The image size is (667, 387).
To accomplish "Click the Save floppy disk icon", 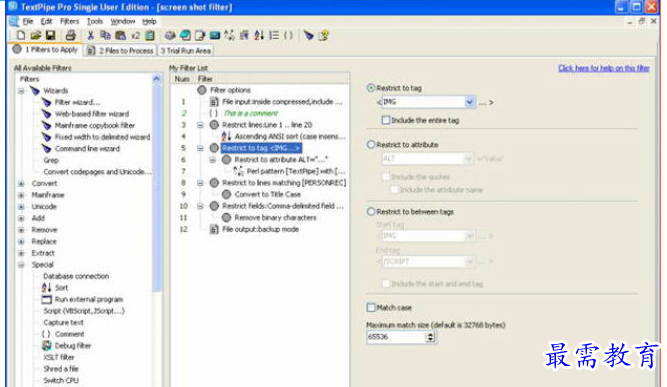I will (x=51, y=35).
